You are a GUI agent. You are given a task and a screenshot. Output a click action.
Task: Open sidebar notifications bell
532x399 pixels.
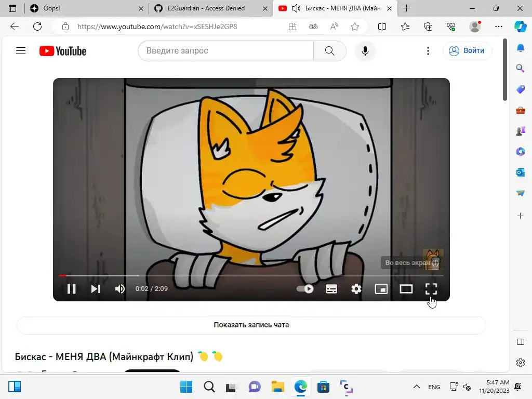click(x=521, y=48)
